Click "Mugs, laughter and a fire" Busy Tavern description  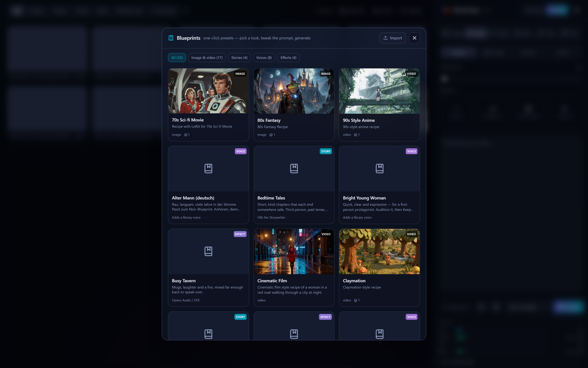(207, 290)
